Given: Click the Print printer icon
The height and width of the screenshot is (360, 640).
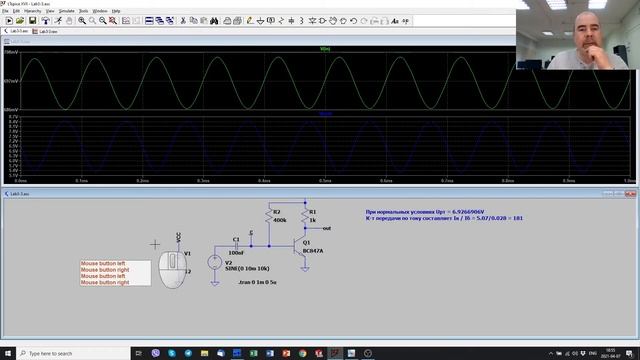Looking at the screenshot, I should 227,21.
